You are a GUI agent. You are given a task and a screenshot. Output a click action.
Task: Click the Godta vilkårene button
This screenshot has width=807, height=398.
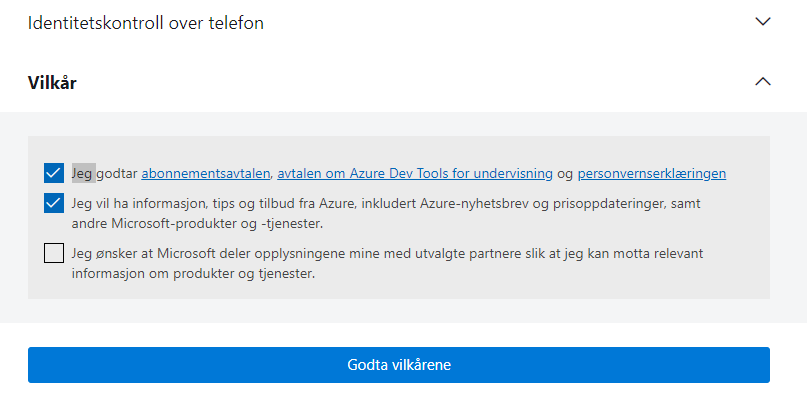(399, 365)
